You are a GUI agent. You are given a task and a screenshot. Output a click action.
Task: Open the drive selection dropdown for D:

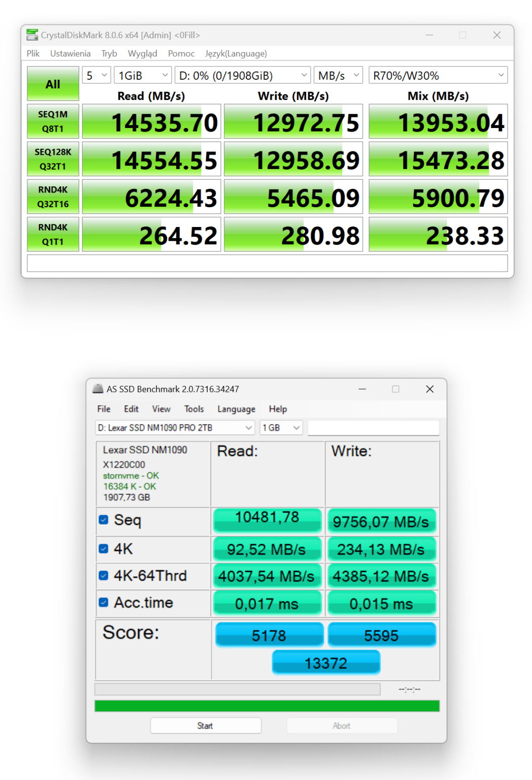coord(242,75)
